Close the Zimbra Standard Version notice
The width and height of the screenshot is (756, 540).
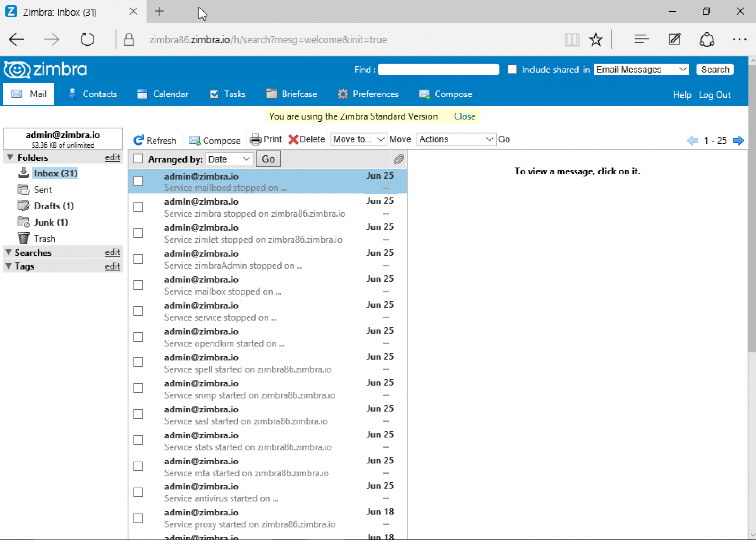(465, 116)
